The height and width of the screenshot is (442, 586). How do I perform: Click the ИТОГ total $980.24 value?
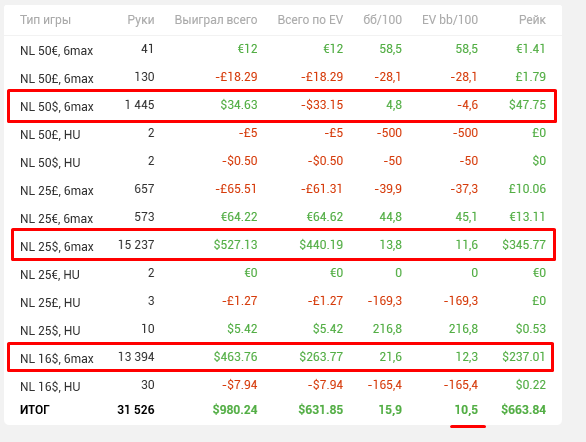pyautogui.click(x=235, y=410)
